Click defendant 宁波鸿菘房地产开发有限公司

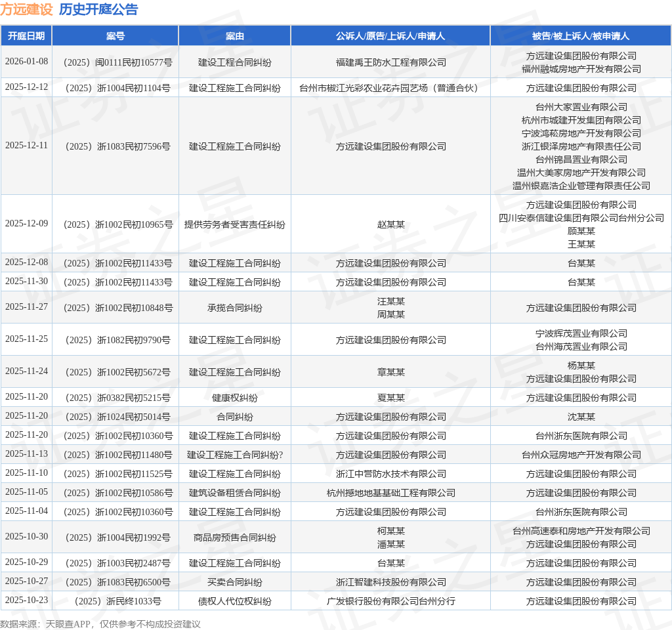[581, 133]
